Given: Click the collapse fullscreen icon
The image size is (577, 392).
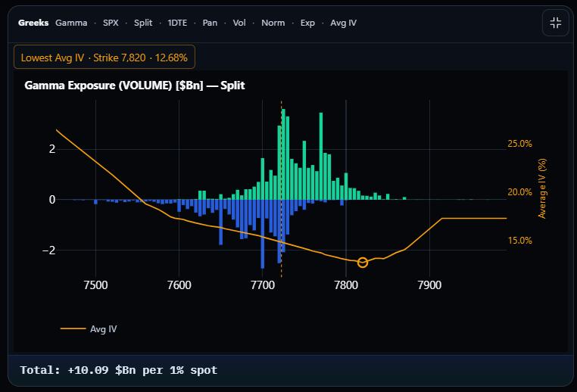Looking at the screenshot, I should (555, 23).
